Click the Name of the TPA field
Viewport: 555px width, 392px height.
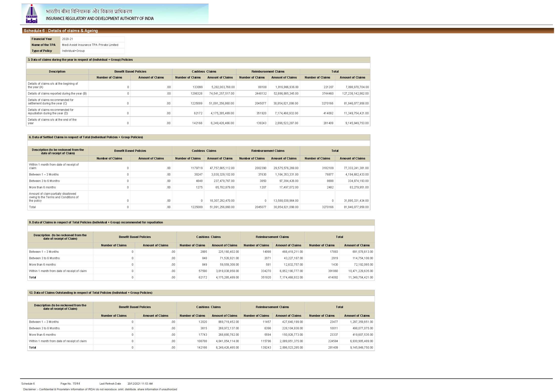point(90,45)
